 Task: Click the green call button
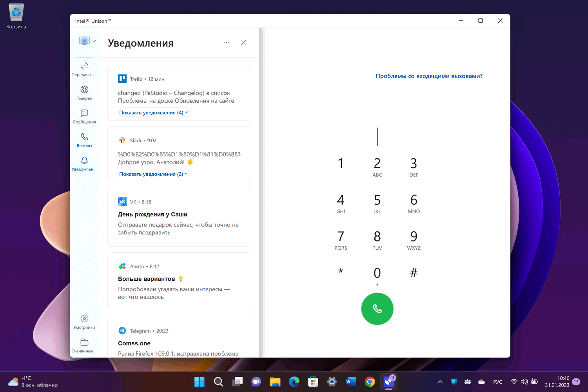[x=377, y=309]
